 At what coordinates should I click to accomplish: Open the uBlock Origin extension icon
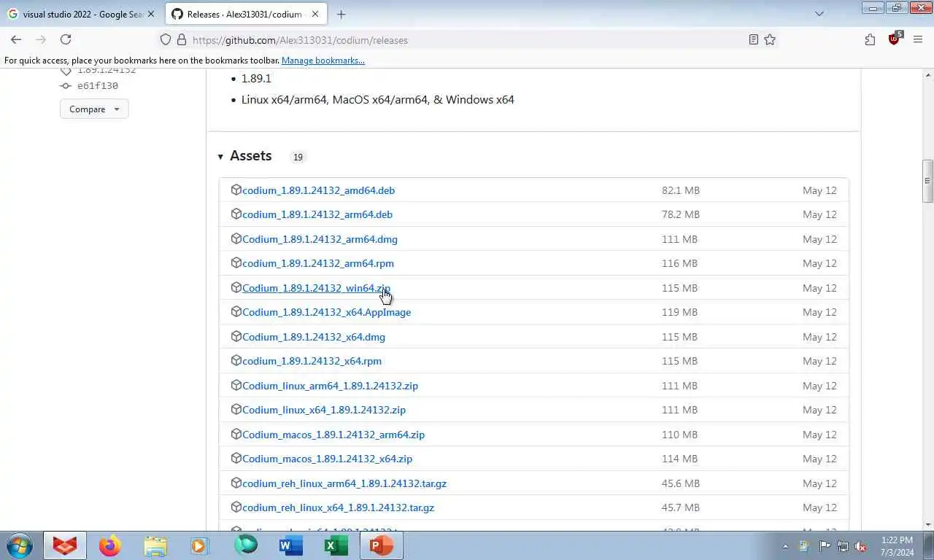click(x=894, y=40)
